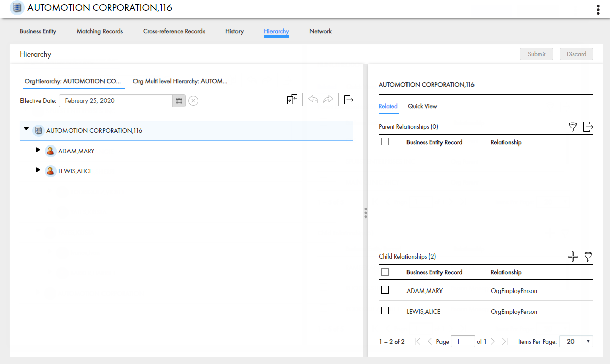Go to first page of results
Image resolution: width=610 pixels, height=364 pixels.
tap(418, 341)
